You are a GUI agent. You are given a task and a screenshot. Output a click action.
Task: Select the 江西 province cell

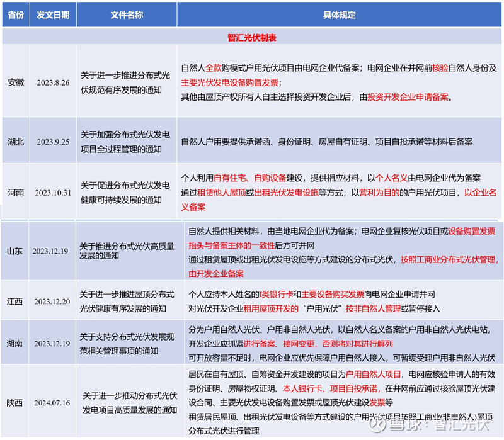(14, 302)
